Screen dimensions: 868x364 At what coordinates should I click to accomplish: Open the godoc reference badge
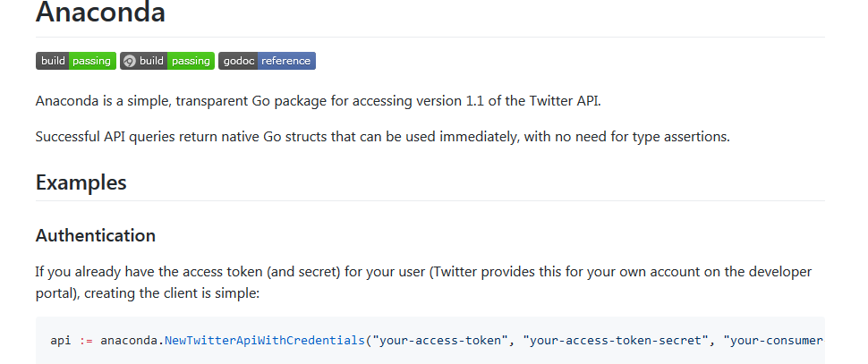pos(267,61)
